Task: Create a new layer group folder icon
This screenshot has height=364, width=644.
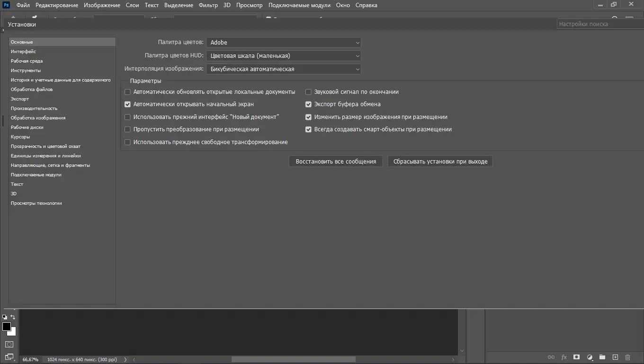Action: 602,357
